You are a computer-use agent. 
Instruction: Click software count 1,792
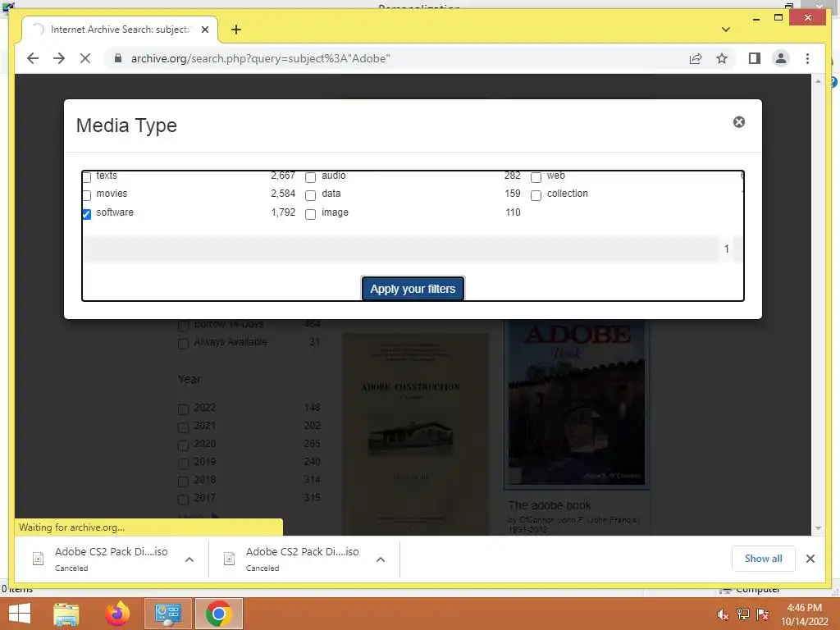coord(283,212)
